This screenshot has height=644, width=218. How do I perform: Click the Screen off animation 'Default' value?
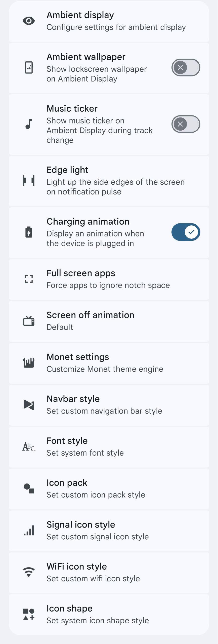click(x=60, y=327)
